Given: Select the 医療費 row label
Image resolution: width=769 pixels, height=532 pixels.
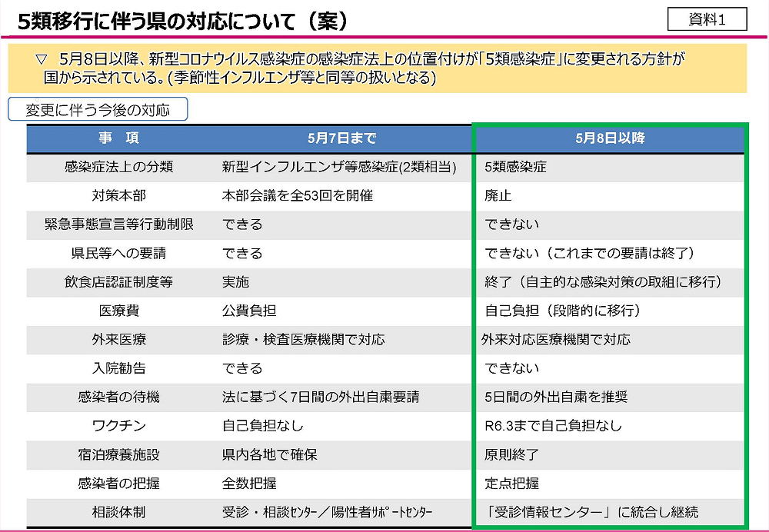Looking at the screenshot, I should (x=119, y=311).
